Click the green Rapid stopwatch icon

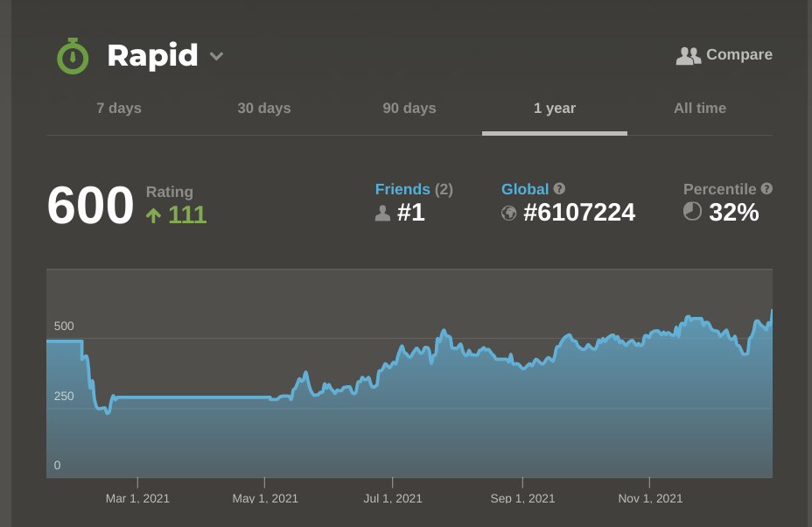click(x=73, y=56)
